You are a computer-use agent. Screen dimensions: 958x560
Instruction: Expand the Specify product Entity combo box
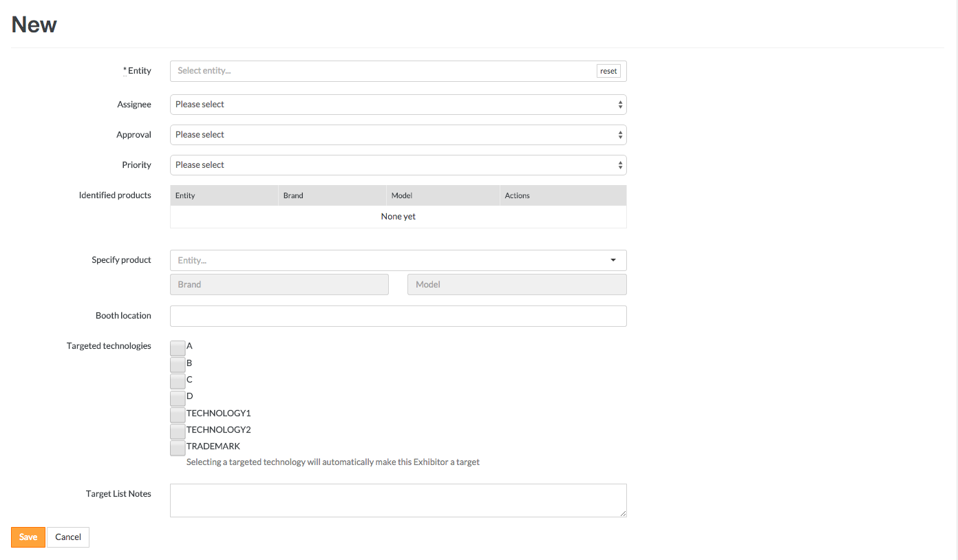click(x=398, y=260)
